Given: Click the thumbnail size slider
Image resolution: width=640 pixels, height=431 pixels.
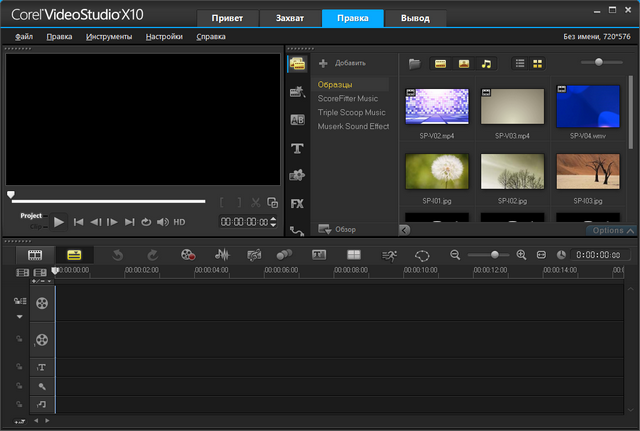Looking at the screenshot, I should point(598,63).
